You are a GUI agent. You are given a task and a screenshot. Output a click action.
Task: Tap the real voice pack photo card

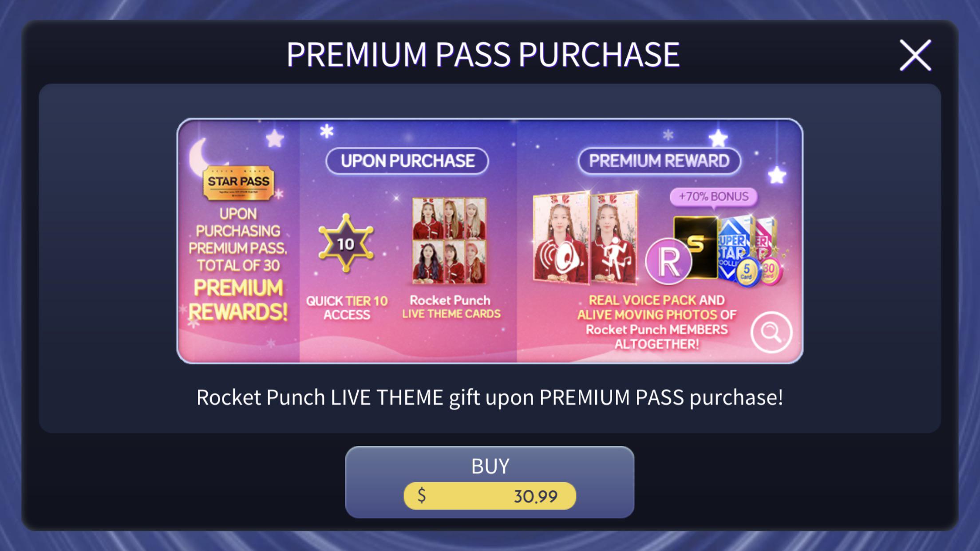[x=561, y=238]
